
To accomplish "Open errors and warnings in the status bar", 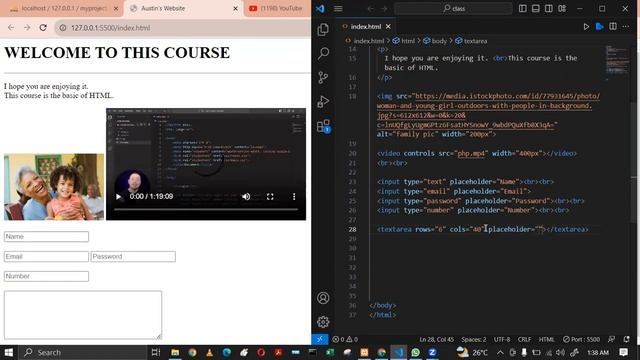I will 345,339.
